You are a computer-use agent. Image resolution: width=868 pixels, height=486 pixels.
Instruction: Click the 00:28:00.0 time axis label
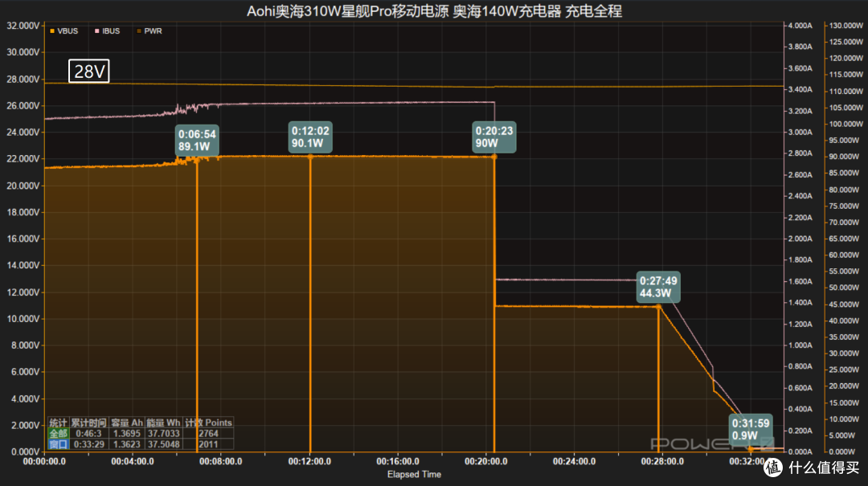click(662, 461)
